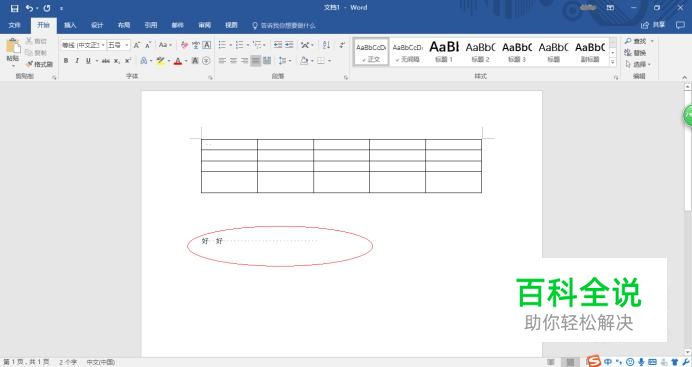Expand the styles gallery more arrow

[613, 62]
